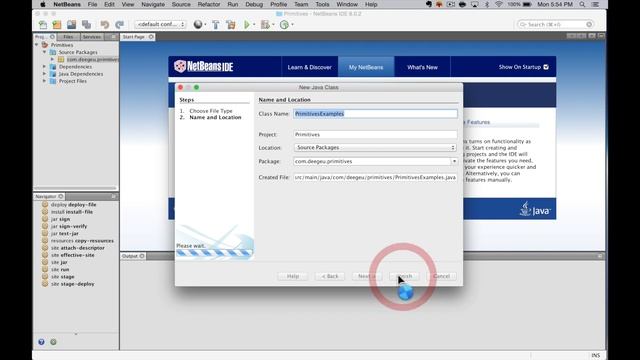
Task: Click the Back button in the dialog
Action: click(x=330, y=276)
